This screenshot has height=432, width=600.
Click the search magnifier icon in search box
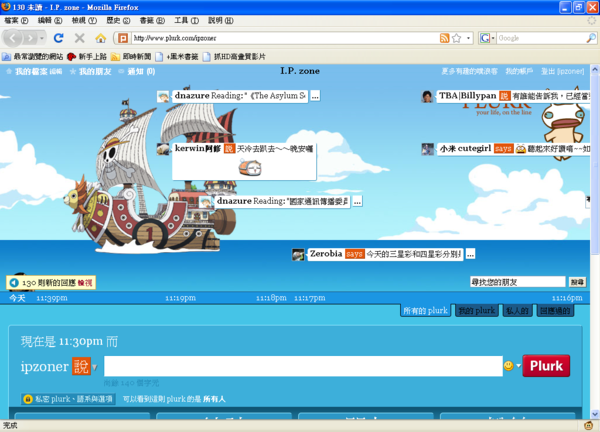[x=591, y=38]
